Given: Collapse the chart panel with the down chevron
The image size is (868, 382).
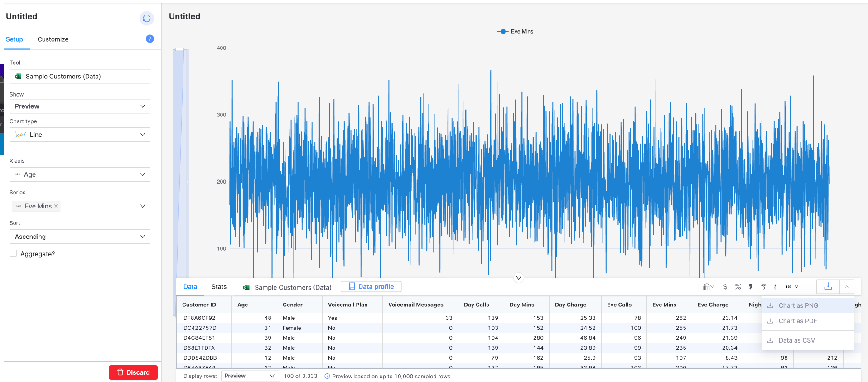Looking at the screenshot, I should pos(519,278).
